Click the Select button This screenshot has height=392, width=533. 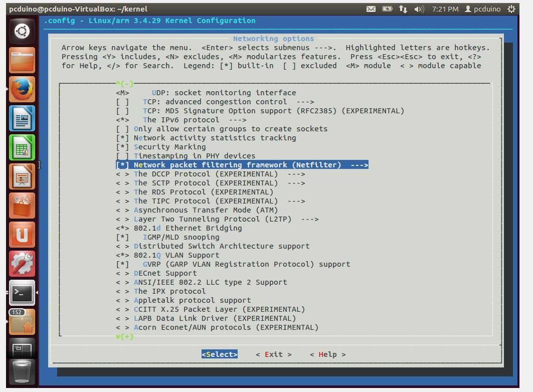[x=220, y=354]
